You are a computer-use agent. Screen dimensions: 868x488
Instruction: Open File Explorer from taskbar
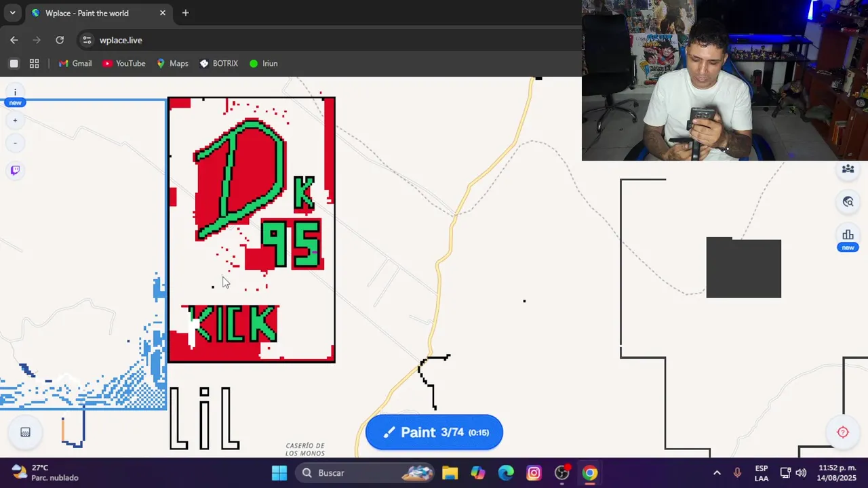[450, 473]
